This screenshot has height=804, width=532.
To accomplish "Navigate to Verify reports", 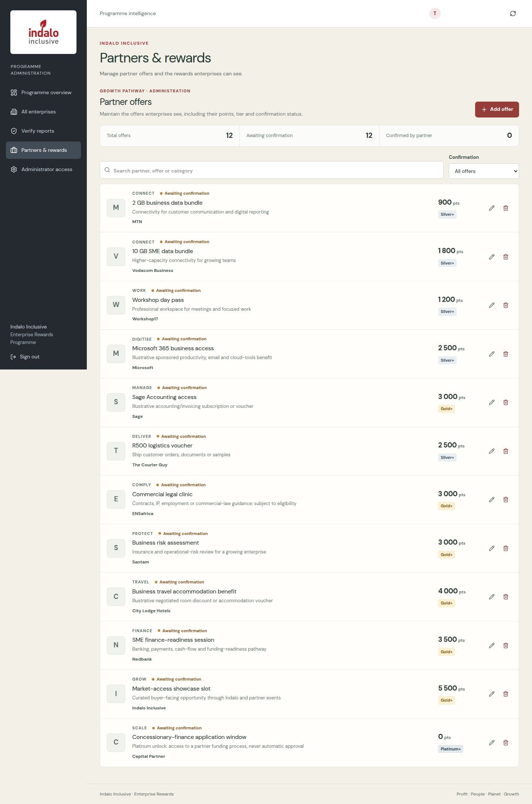I will tap(43, 131).
